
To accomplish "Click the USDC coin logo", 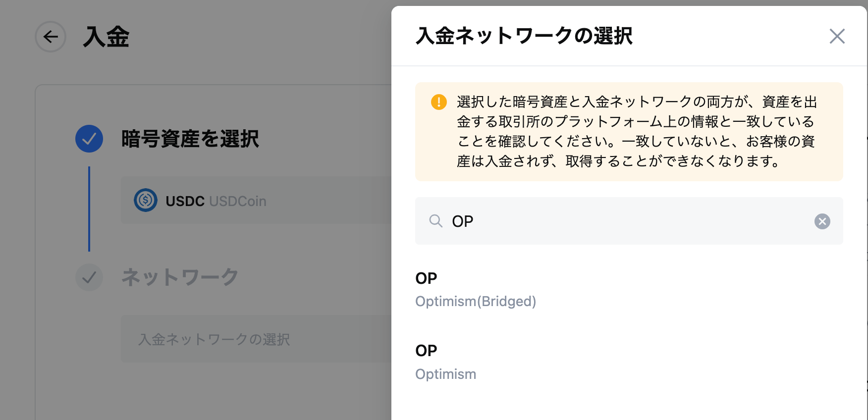I will tap(146, 201).
